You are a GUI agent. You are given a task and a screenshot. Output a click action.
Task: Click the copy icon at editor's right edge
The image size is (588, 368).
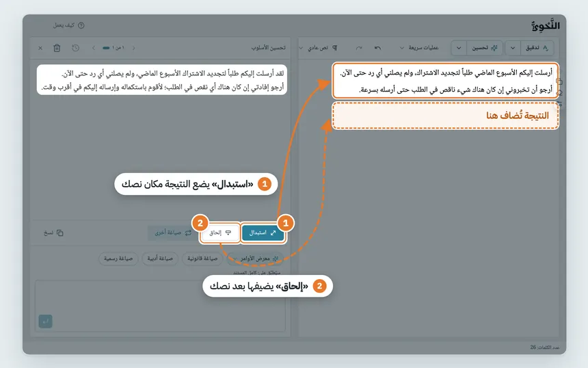pyautogui.click(x=559, y=82)
